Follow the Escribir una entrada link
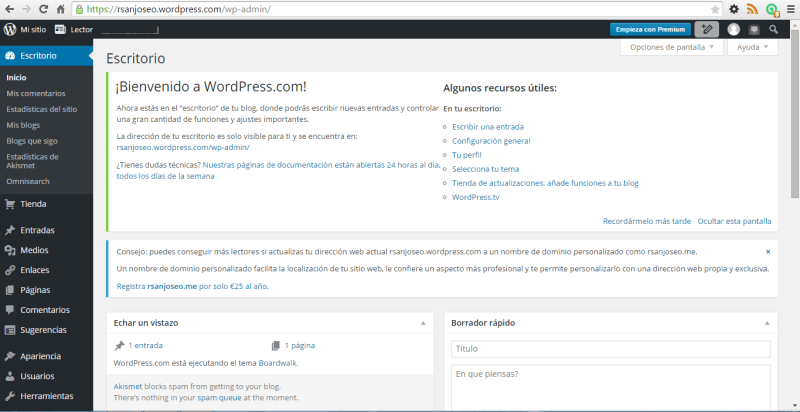Image resolution: width=800 pixels, height=412 pixels. [x=488, y=127]
